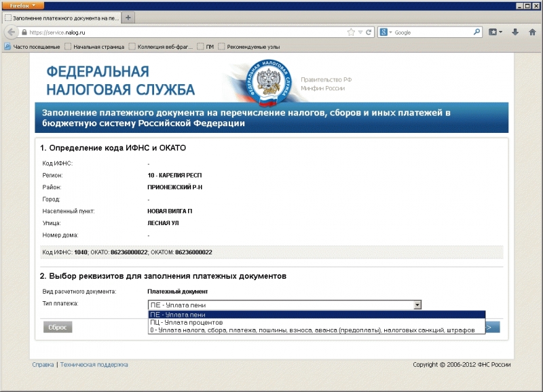
Task: Open a new tab with the plus icon
Action: click(128, 18)
